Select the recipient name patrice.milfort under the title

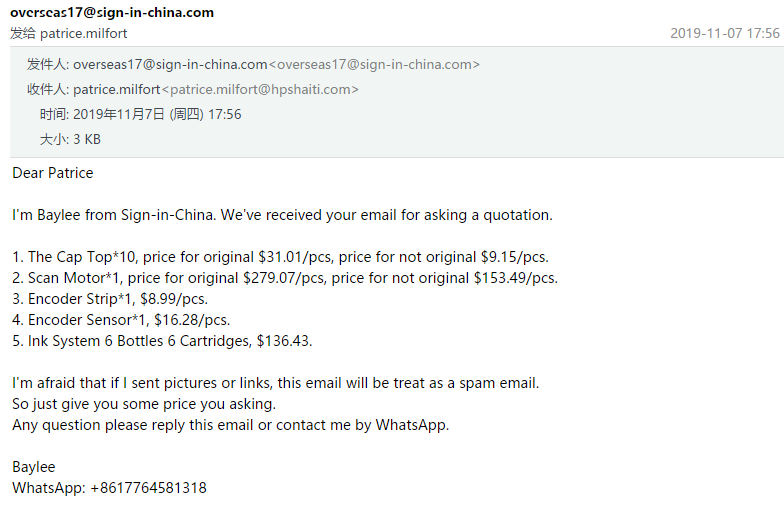tap(84, 34)
